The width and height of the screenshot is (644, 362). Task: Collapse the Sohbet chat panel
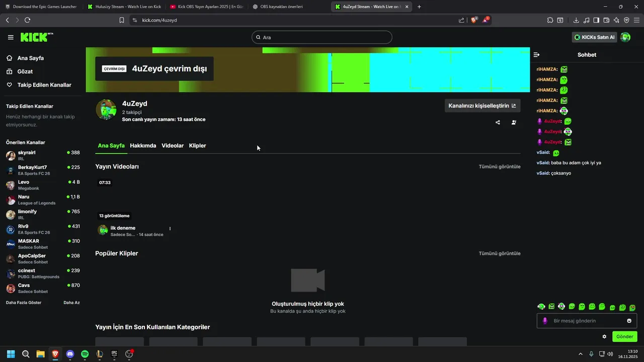click(x=536, y=55)
